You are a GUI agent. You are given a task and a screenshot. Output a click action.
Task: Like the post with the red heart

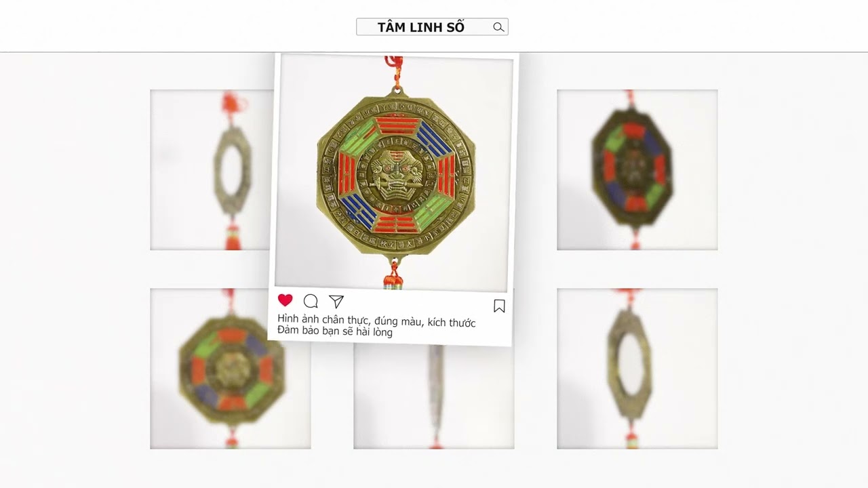point(285,300)
